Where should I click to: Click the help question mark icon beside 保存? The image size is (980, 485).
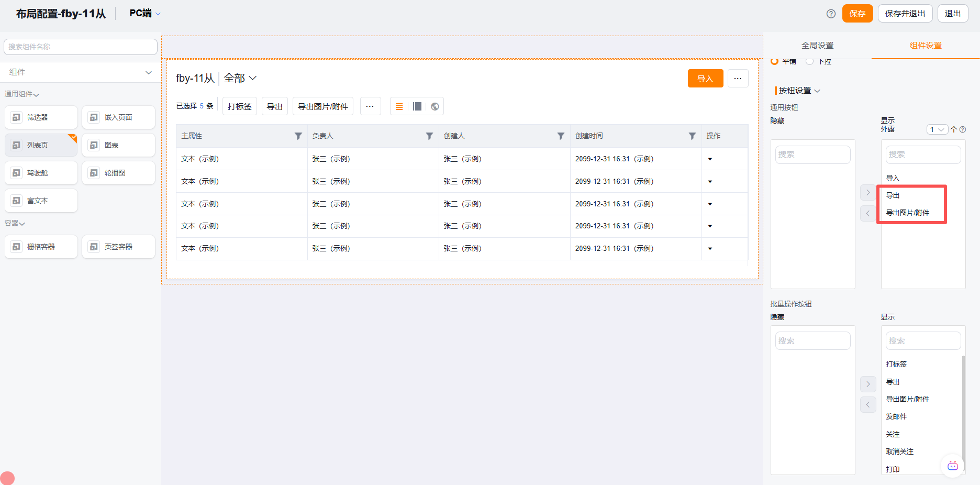tap(831, 14)
